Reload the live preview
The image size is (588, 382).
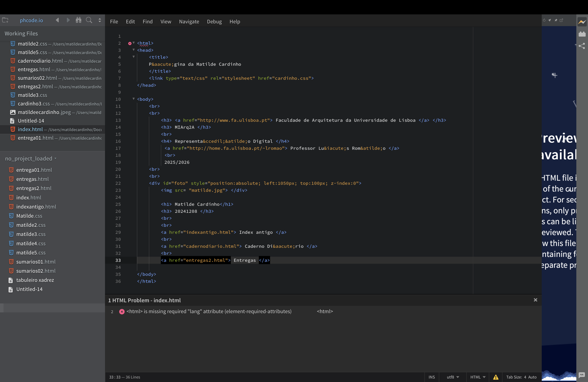pos(544,20)
